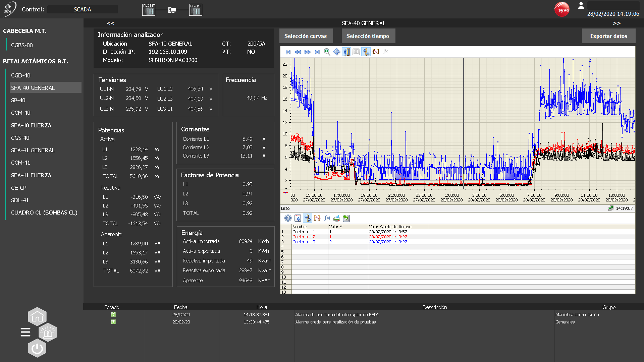Click the export table green arrow icon
644x362 pixels.
pyautogui.click(x=346, y=218)
